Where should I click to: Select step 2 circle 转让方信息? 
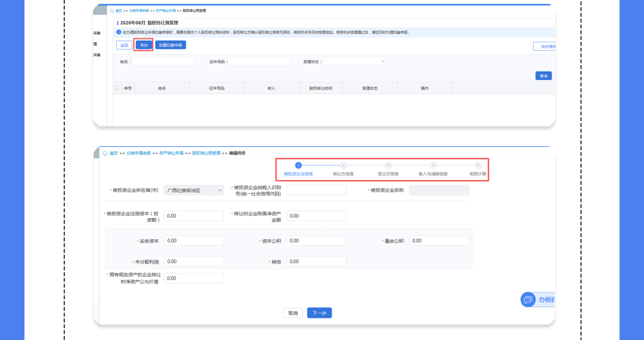pyautogui.click(x=343, y=165)
